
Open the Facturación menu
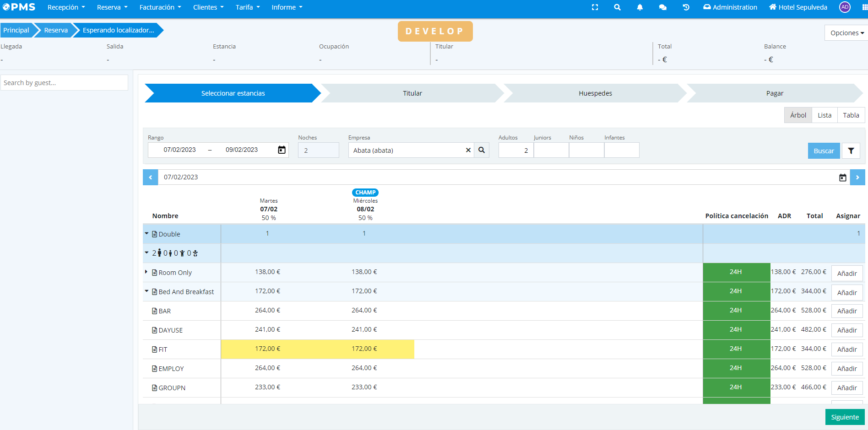pyautogui.click(x=160, y=7)
